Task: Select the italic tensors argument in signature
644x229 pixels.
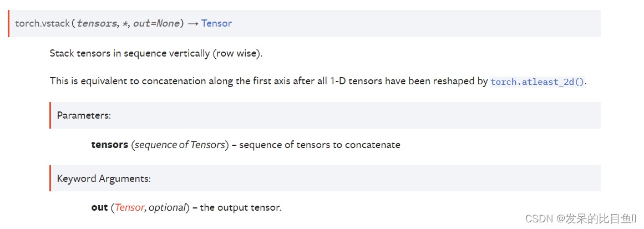Action: tap(97, 23)
